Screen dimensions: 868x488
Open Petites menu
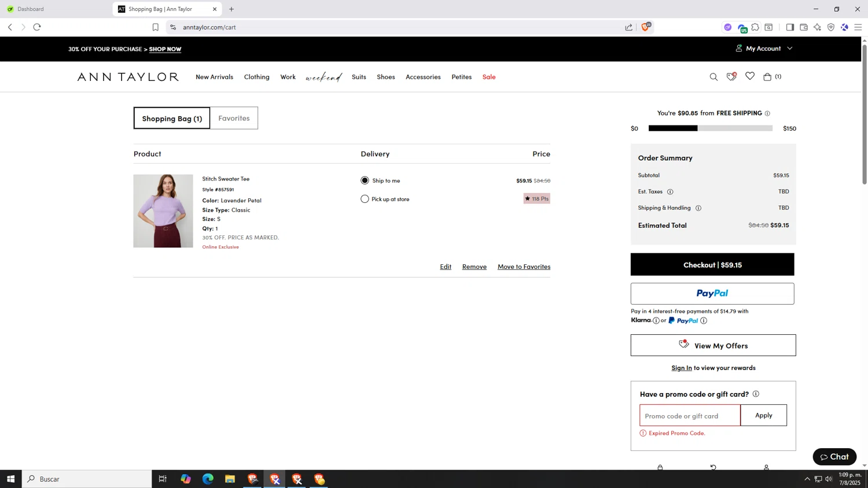pyautogui.click(x=461, y=77)
